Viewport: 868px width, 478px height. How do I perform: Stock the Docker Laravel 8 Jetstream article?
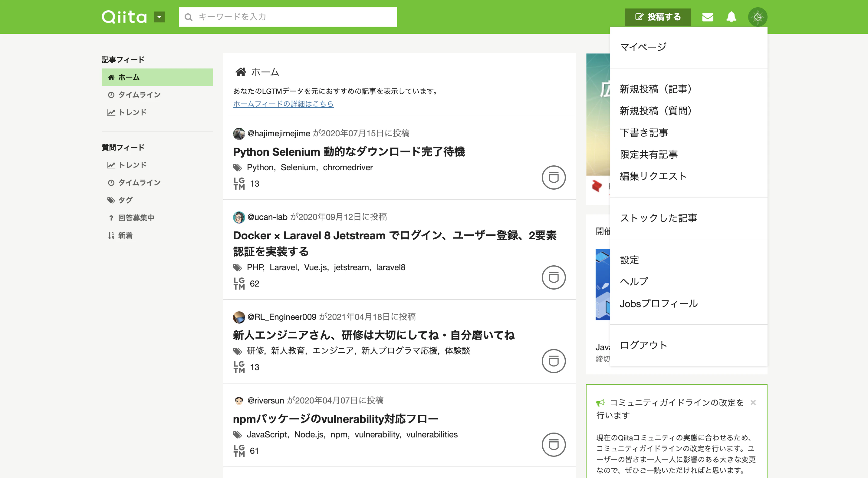click(x=553, y=277)
